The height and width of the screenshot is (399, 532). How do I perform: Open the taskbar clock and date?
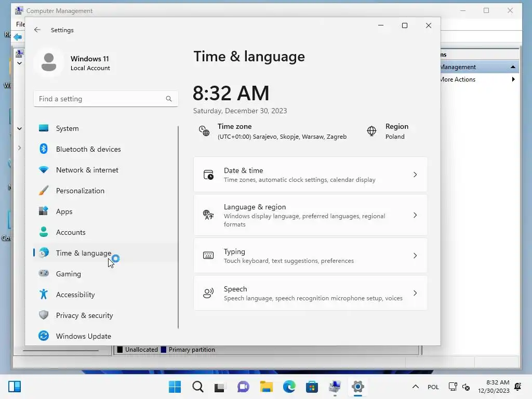click(494, 387)
